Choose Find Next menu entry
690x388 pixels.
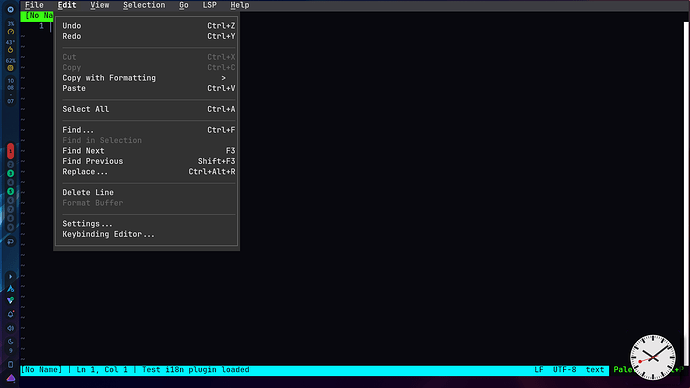click(148, 151)
